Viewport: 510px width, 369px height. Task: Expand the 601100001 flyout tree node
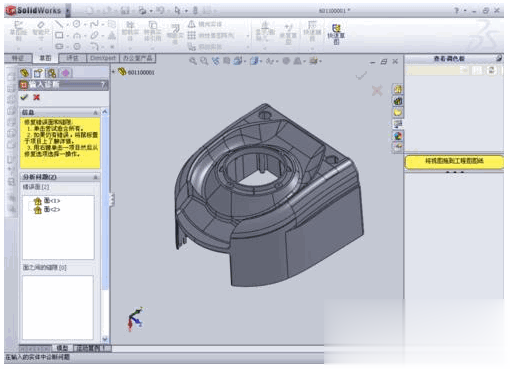pyautogui.click(x=113, y=72)
